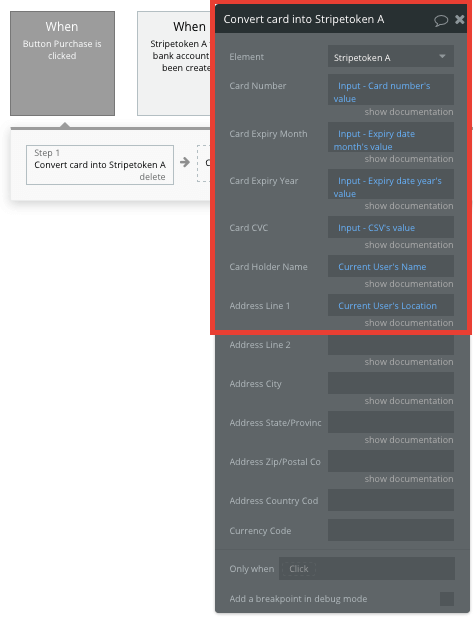Edit the Card Number expression field
This screenshot has height=617, width=473.
[x=391, y=90]
